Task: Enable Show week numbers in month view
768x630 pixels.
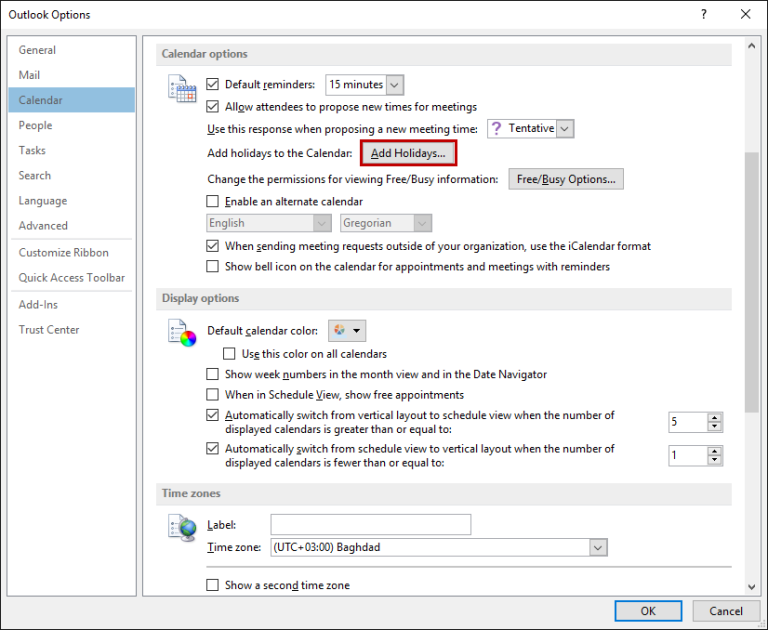Action: pyautogui.click(x=212, y=374)
